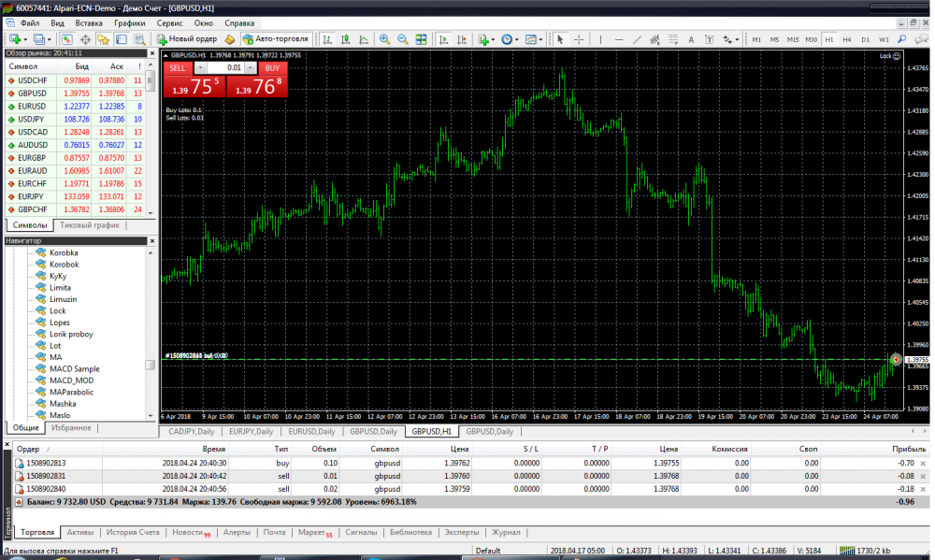
Task: Switch to the История Счета tab
Action: [x=132, y=532]
